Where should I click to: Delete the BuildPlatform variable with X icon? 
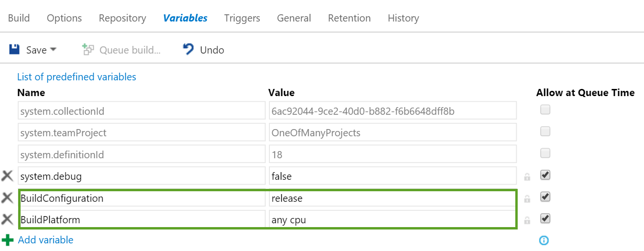tap(7, 219)
